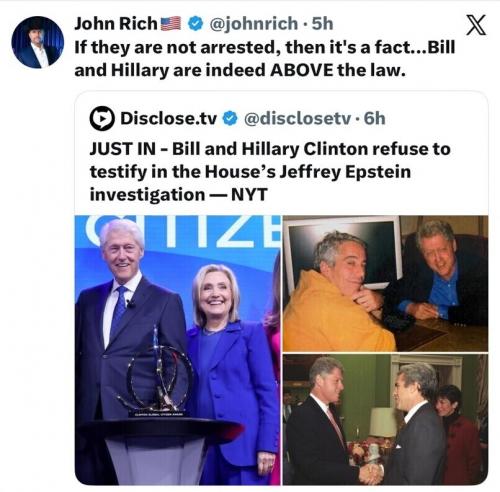Open the @disclosetv handle link
This screenshot has width=500, height=492.
[297, 118]
